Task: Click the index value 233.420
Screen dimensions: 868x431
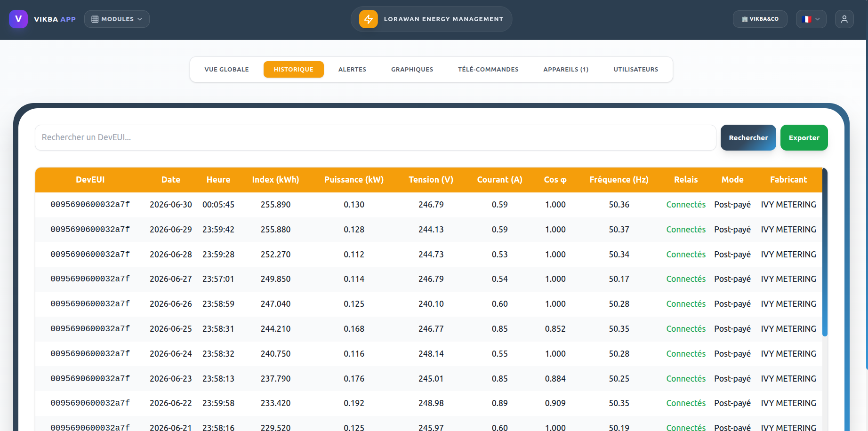Action: [275, 403]
